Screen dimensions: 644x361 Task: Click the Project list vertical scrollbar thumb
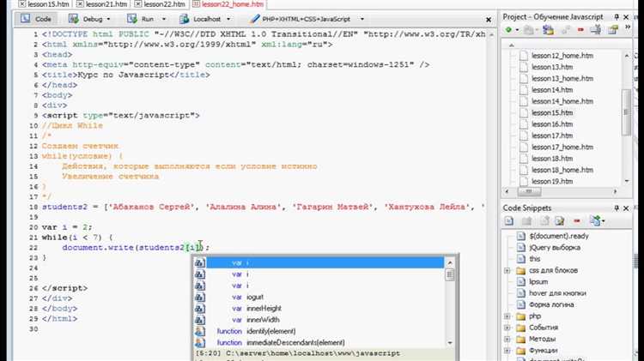[x=626, y=111]
